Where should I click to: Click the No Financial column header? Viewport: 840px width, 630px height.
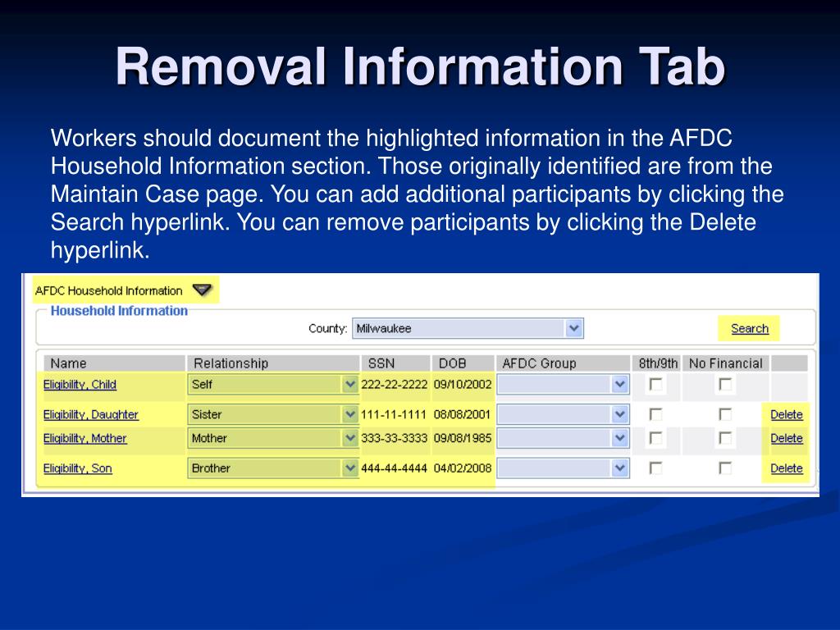(726, 363)
